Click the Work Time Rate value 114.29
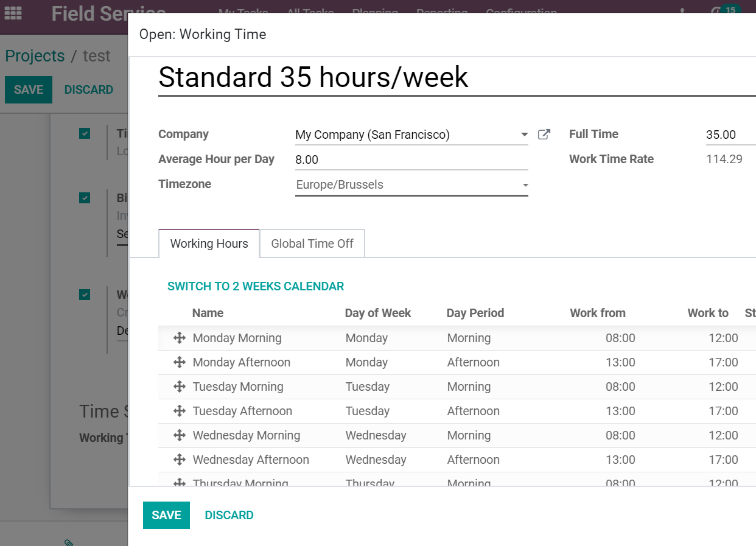Screen dimensions: 756x546 (724, 159)
